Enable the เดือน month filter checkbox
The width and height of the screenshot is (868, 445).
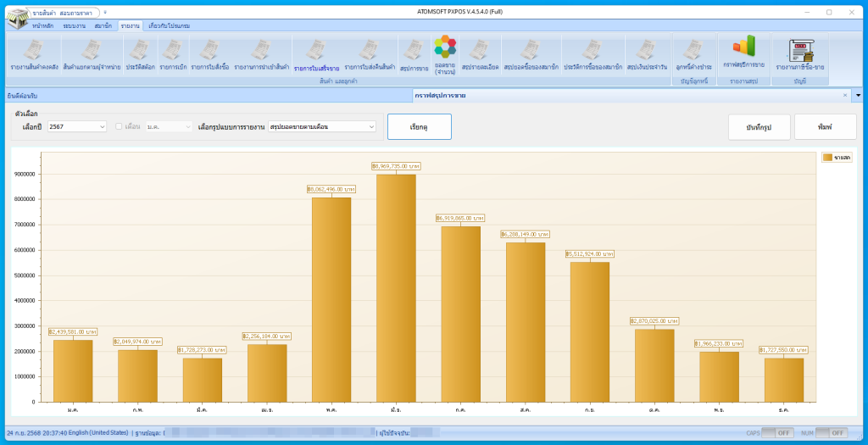pyautogui.click(x=120, y=126)
